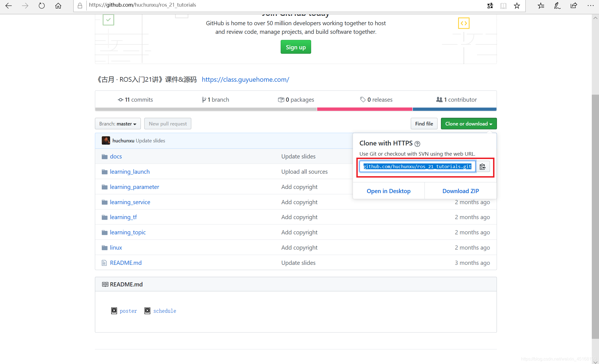View the 1 branch tab
Viewport: 599px width, 364px height.
215,99
